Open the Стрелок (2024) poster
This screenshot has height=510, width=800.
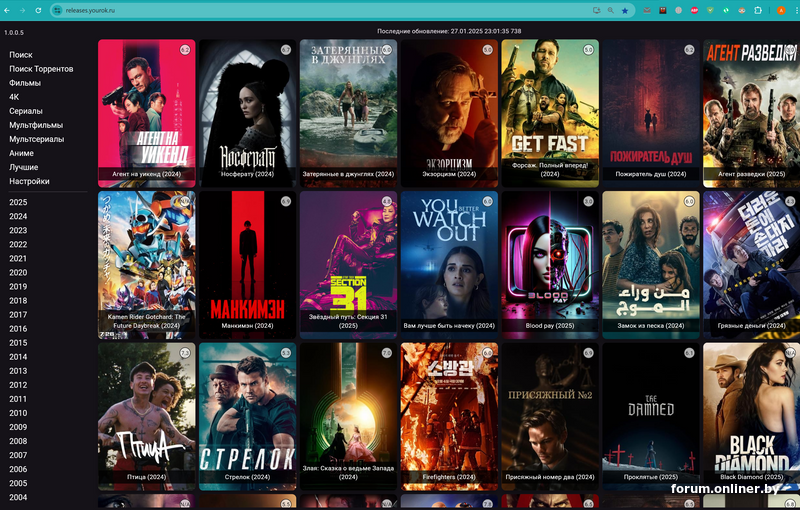tap(247, 416)
